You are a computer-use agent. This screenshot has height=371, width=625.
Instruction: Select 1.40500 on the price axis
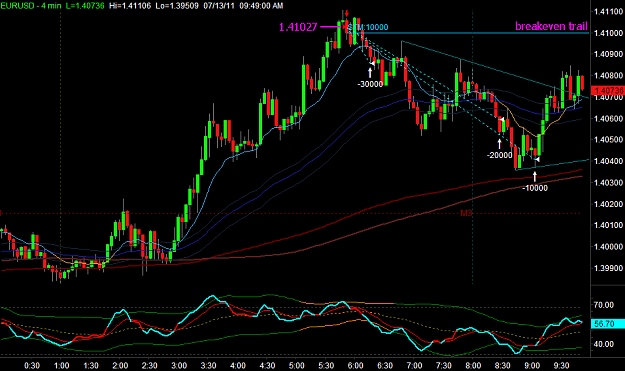608,139
